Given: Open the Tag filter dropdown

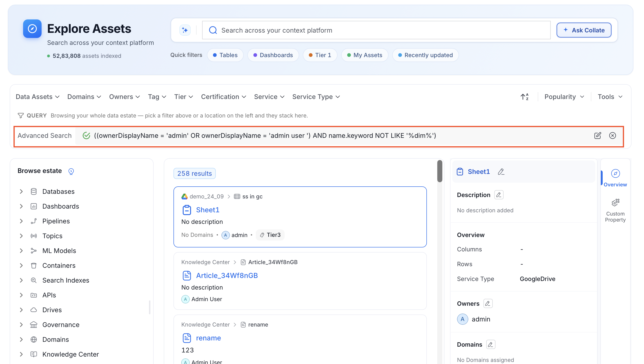Looking at the screenshot, I should [x=157, y=97].
